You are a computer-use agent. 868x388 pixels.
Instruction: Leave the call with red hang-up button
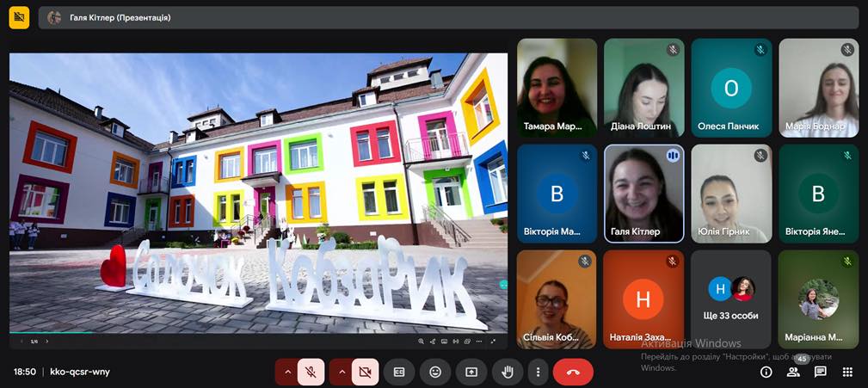(573, 372)
